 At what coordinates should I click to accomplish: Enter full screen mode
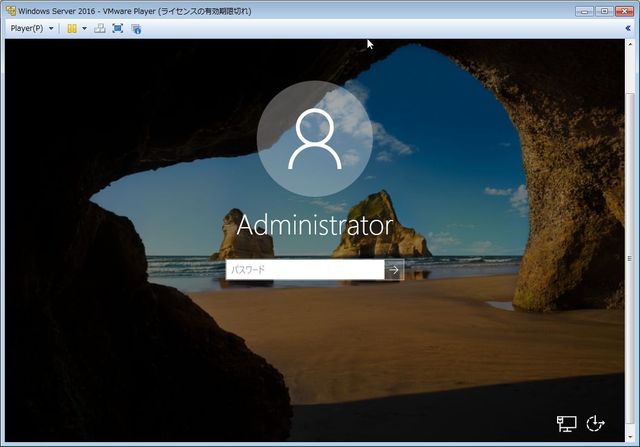[118, 29]
